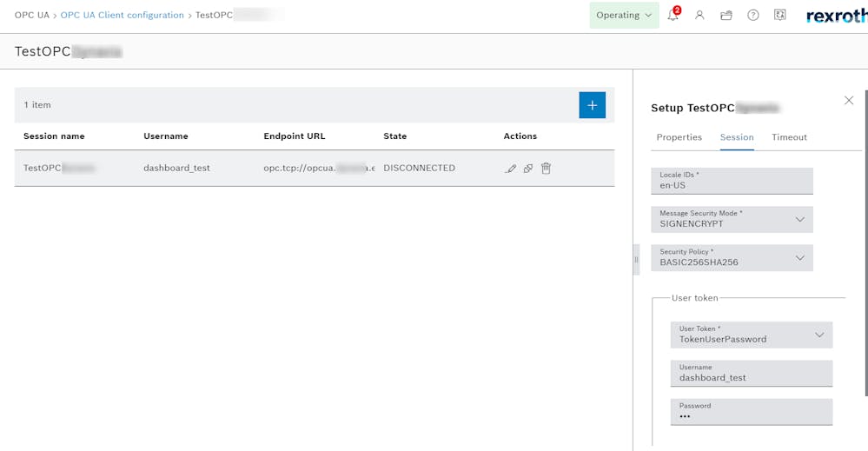
Task: Switch to the Timeout tab
Action: pos(789,137)
